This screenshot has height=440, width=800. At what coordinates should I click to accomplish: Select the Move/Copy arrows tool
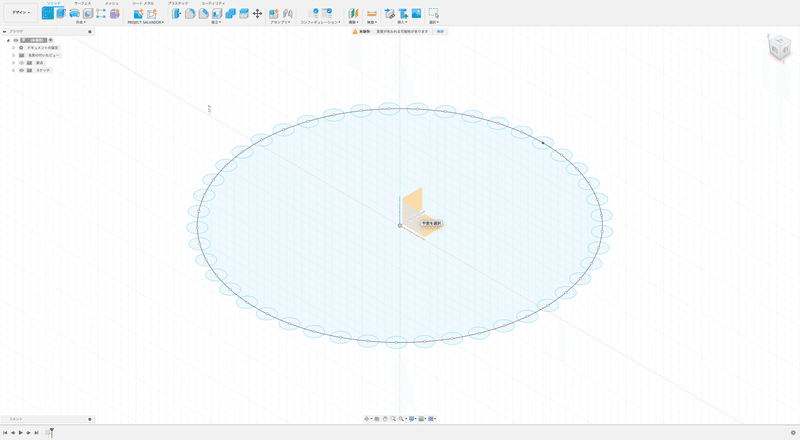tap(257, 14)
